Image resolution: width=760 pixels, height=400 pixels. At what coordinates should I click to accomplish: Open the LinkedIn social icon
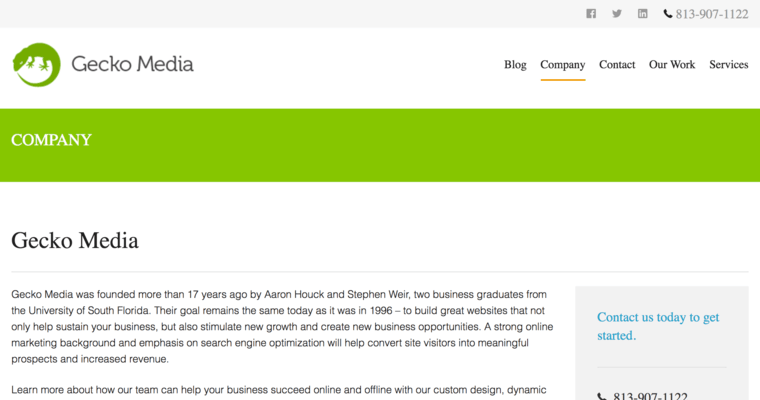(643, 14)
